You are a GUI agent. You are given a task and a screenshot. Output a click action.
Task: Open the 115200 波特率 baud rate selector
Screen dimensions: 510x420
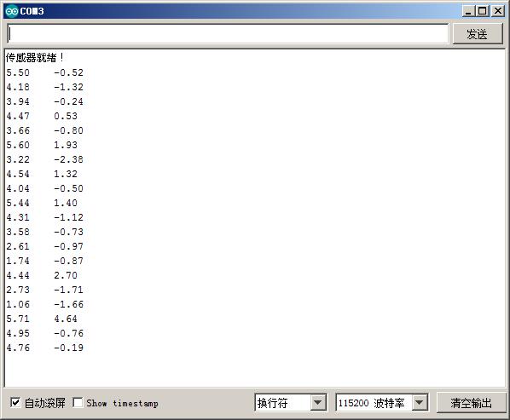click(x=381, y=403)
